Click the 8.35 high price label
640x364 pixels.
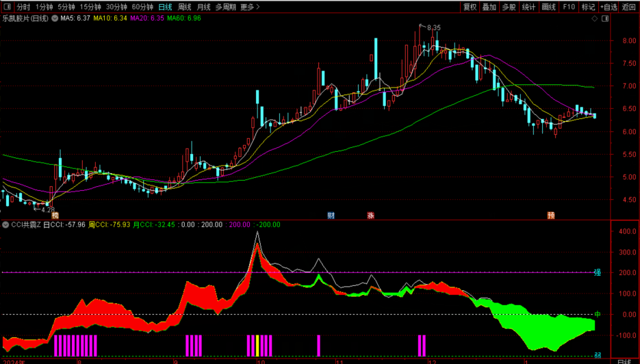[x=433, y=28]
